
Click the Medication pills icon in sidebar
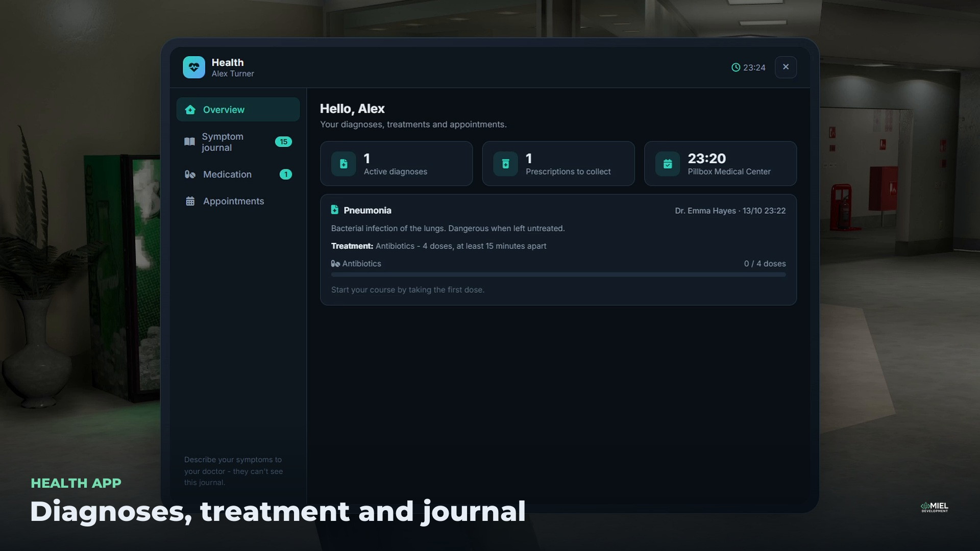click(190, 174)
